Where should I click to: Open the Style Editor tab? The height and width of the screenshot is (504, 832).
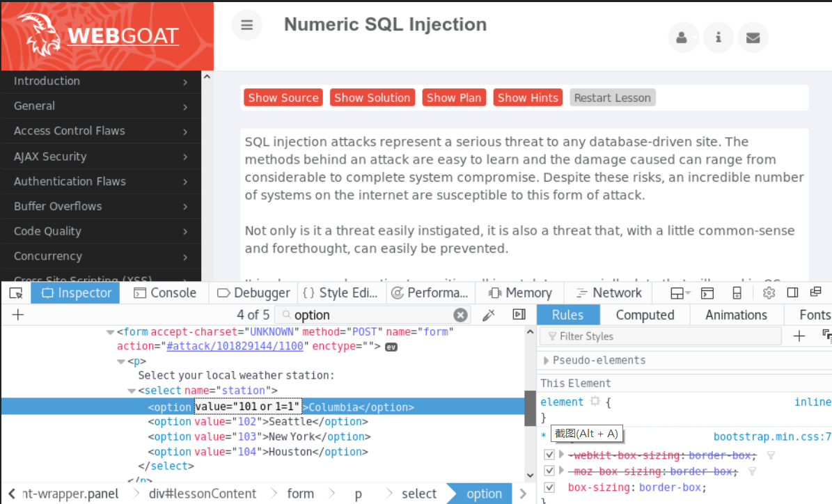point(340,293)
